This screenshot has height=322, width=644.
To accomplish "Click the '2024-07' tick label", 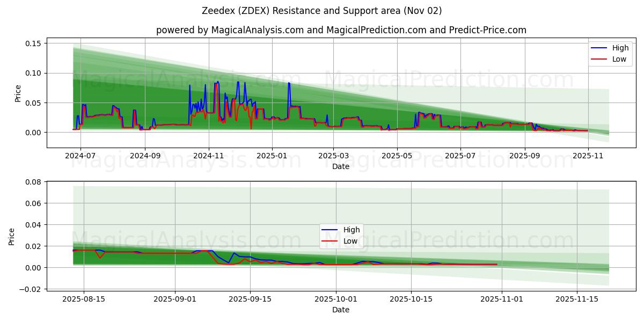I will (x=80, y=156).
